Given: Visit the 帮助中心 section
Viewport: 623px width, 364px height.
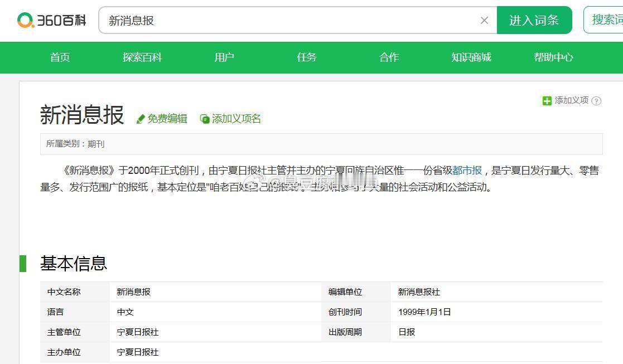Looking at the screenshot, I should (553, 57).
